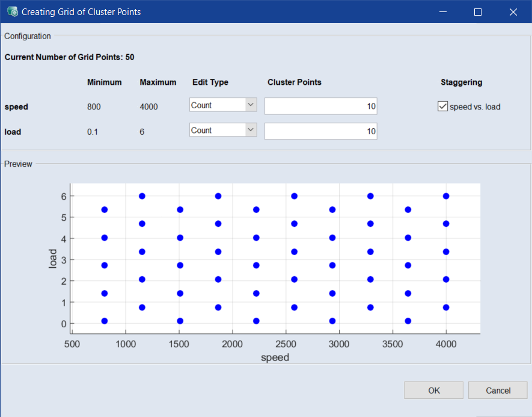Focus the speed Cluster Points input field
The height and width of the screenshot is (417, 532).
pyautogui.click(x=320, y=107)
